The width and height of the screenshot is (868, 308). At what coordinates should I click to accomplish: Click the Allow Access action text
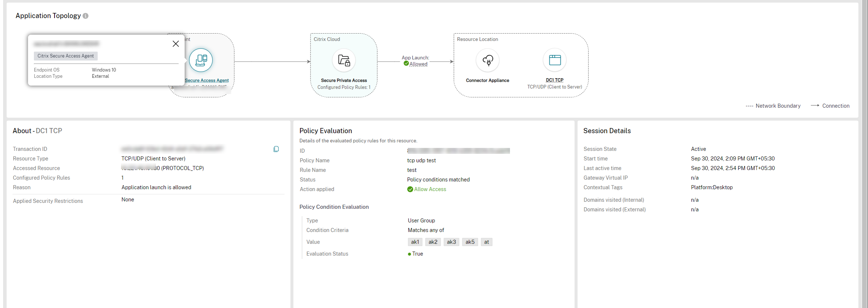click(x=430, y=189)
